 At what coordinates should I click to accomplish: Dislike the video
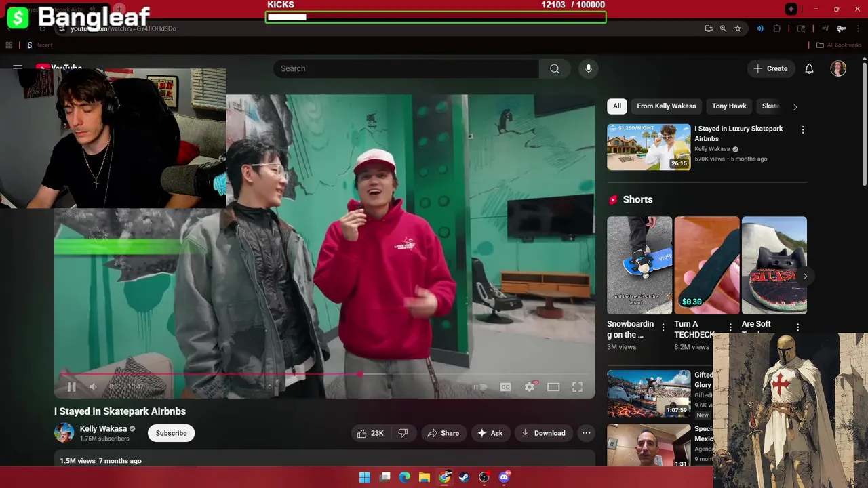403,433
